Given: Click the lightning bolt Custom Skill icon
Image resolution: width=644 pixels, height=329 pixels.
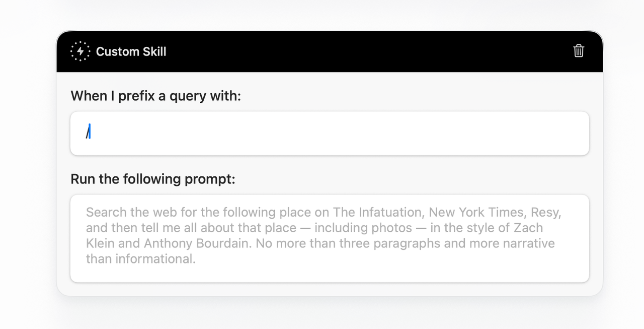Looking at the screenshot, I should pos(80,51).
